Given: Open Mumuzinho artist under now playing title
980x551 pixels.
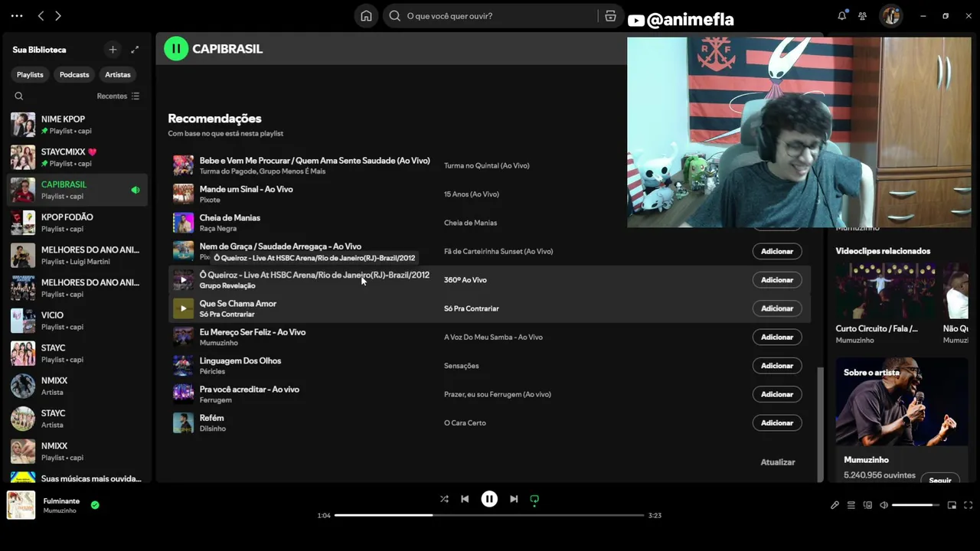Looking at the screenshot, I should tap(60, 511).
